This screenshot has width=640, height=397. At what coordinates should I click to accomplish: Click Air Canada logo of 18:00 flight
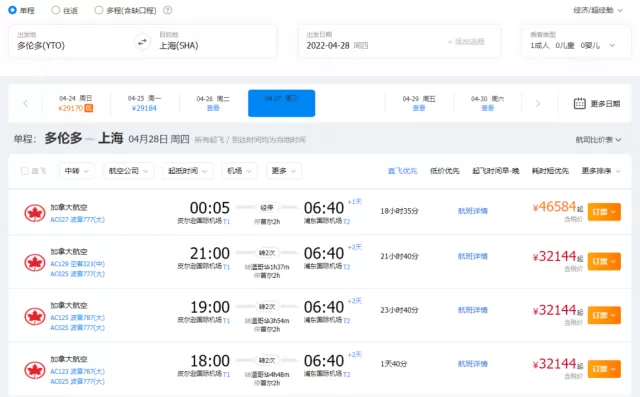click(35, 370)
